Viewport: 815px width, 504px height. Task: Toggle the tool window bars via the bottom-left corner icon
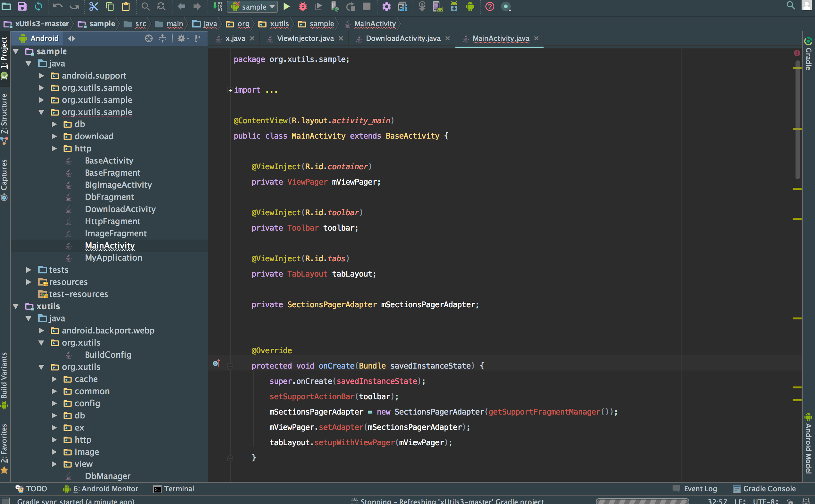click(5, 501)
